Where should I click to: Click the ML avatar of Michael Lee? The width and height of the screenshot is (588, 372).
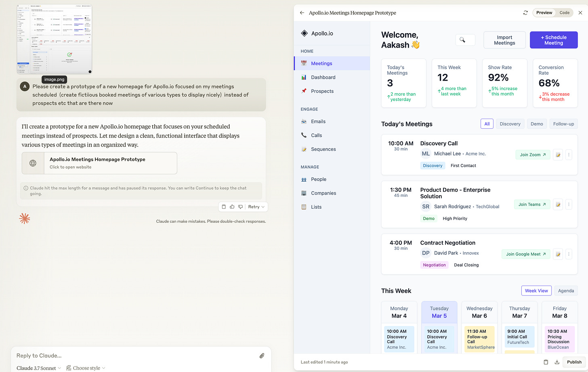[x=426, y=154]
